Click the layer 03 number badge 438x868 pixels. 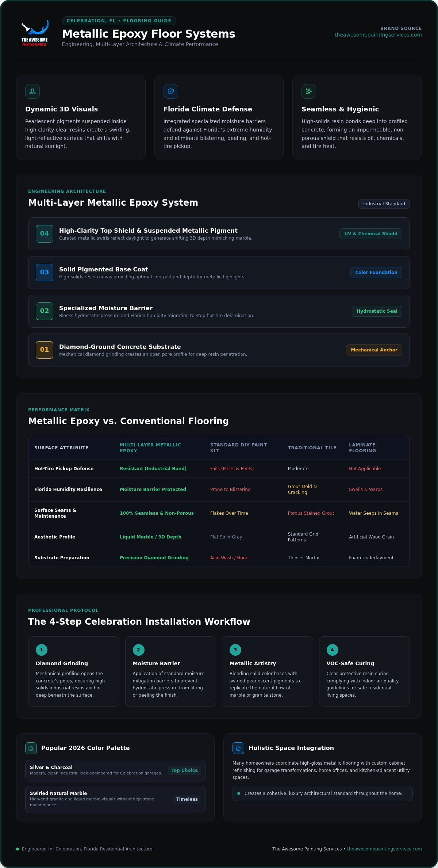(45, 273)
